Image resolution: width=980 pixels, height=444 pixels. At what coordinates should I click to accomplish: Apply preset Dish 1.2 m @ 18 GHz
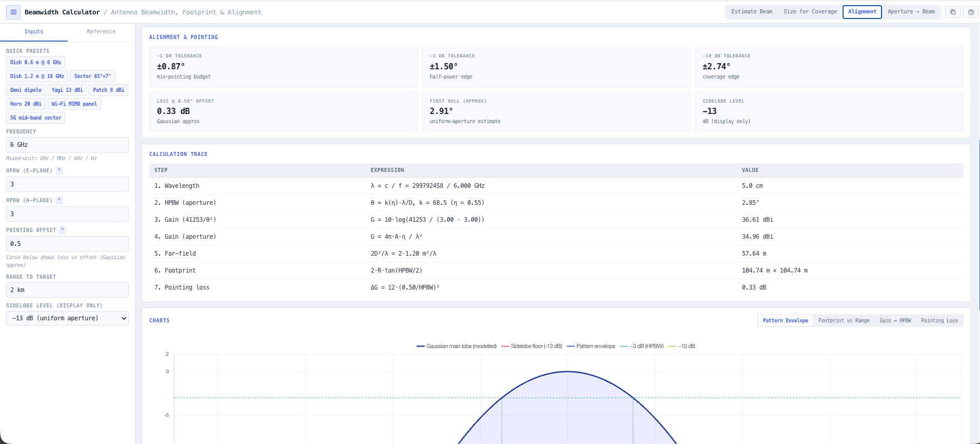pos(37,76)
